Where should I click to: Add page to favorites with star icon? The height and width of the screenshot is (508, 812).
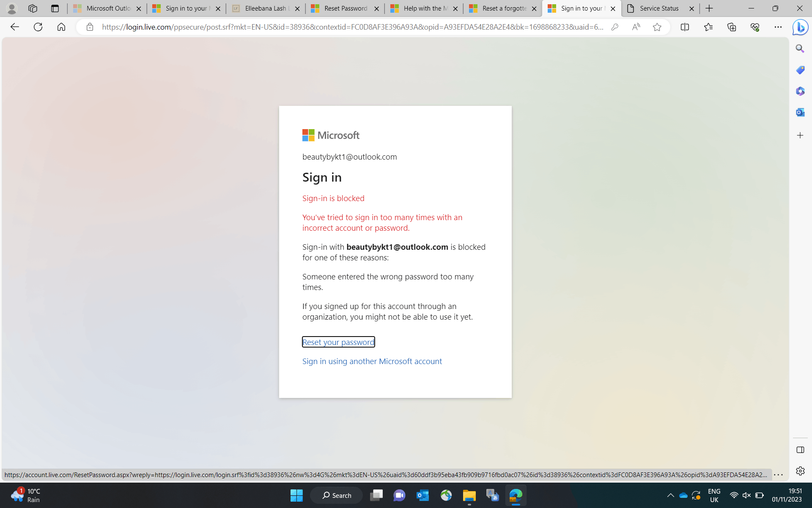click(657, 27)
